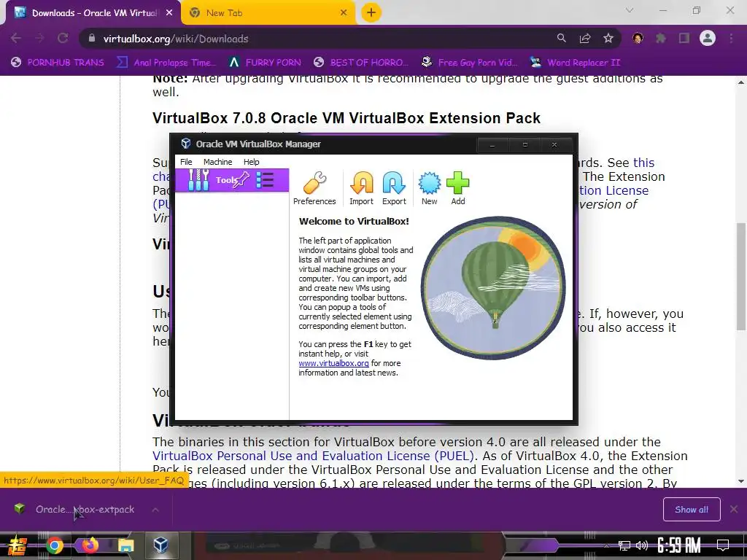This screenshot has width=747, height=560.
Task: Click the page vertical scrollbar thumb
Action: [x=741, y=276]
